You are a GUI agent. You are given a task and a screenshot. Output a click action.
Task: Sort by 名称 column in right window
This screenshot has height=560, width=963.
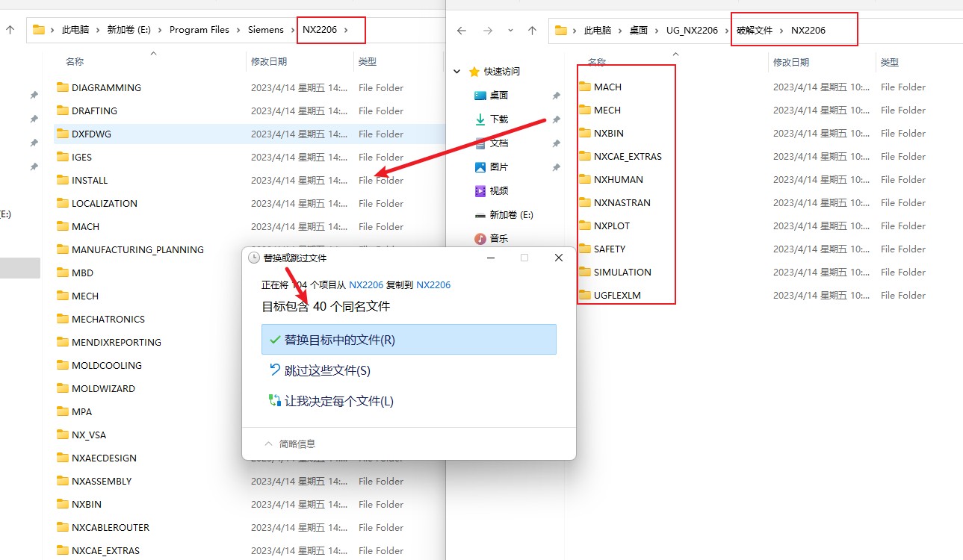596,62
